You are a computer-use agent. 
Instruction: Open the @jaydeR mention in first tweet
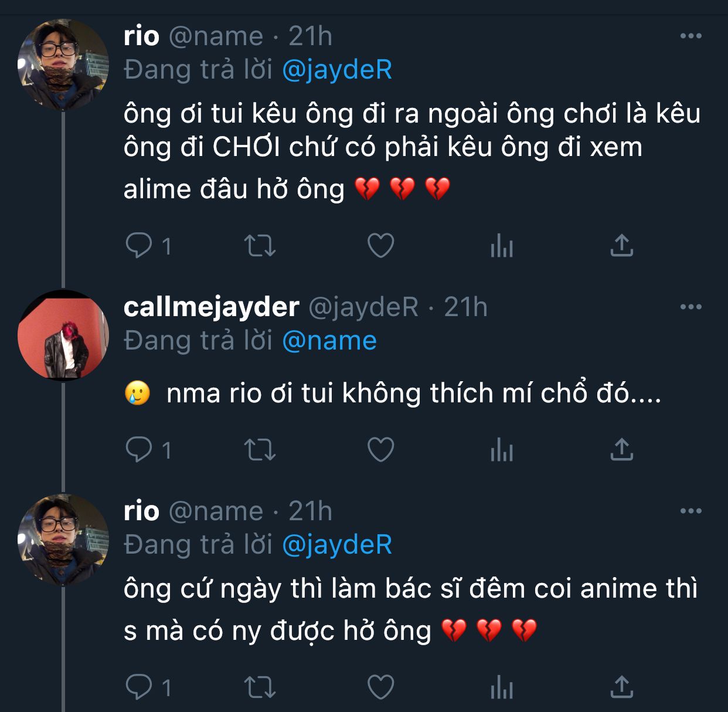pyautogui.click(x=337, y=70)
